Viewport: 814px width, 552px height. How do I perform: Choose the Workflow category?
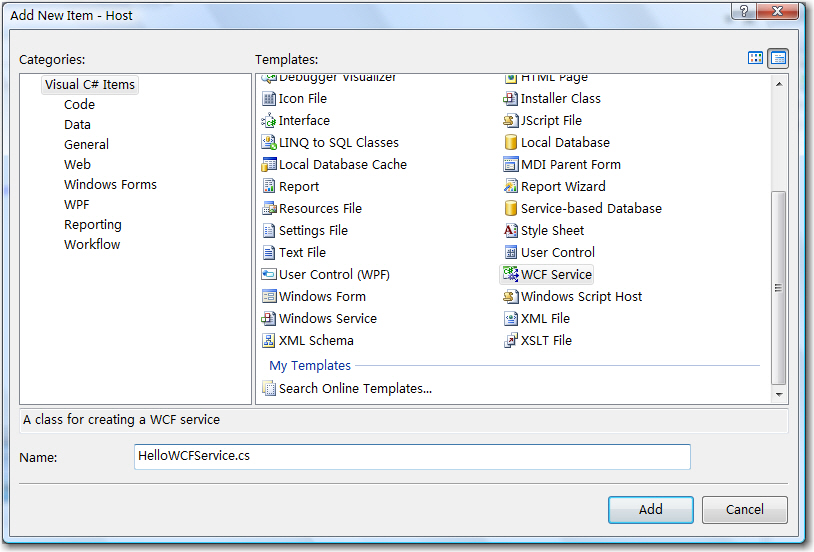(92, 244)
